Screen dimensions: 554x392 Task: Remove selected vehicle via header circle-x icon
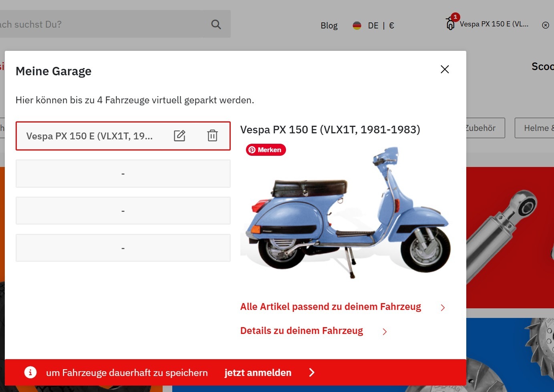pyautogui.click(x=545, y=25)
